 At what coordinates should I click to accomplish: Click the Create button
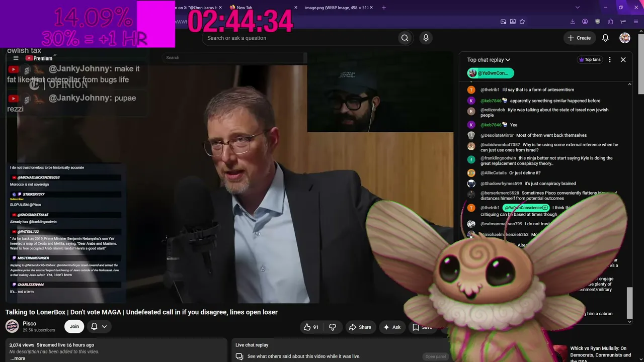[579, 38]
